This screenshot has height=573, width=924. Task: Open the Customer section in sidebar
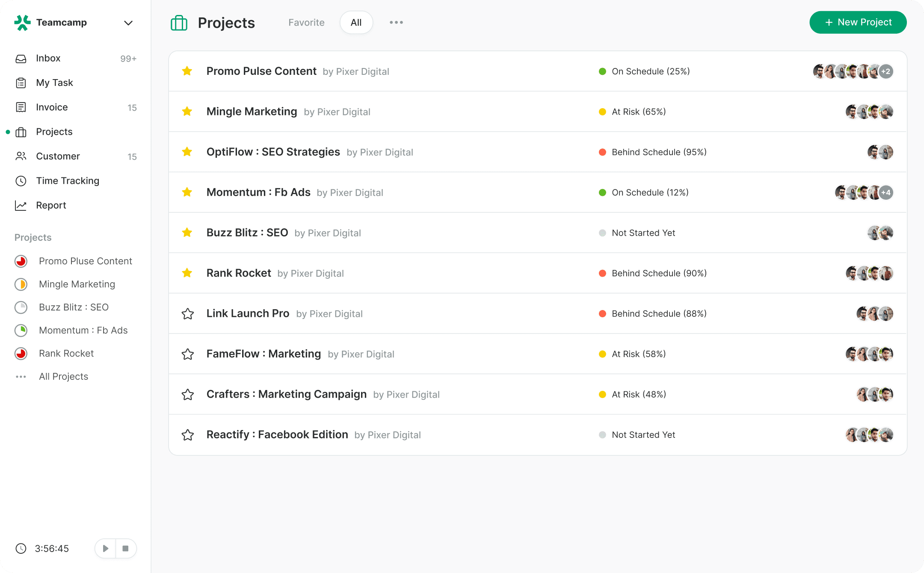pos(58,157)
